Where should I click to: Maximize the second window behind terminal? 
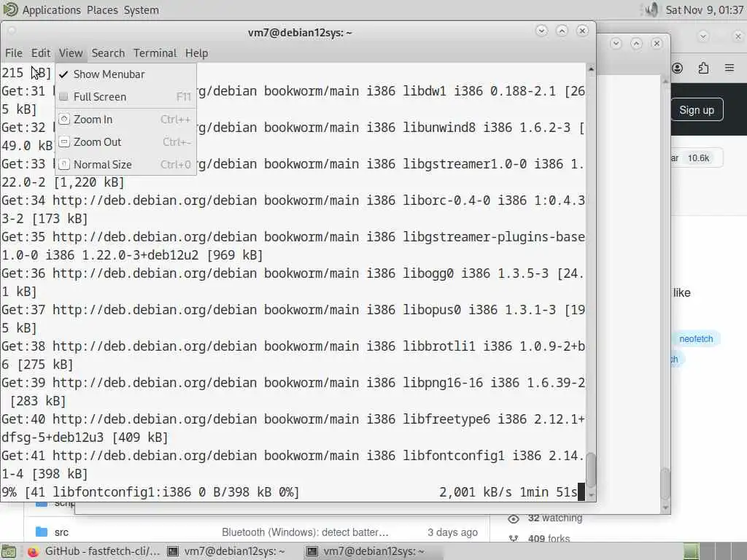[x=636, y=43]
